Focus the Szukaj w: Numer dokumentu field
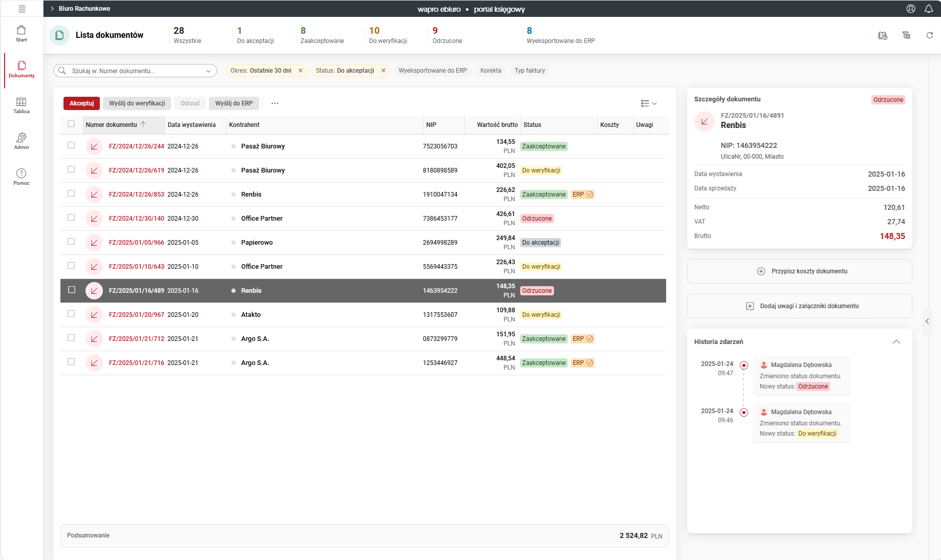Viewport: 941px width, 560px height. pyautogui.click(x=135, y=71)
